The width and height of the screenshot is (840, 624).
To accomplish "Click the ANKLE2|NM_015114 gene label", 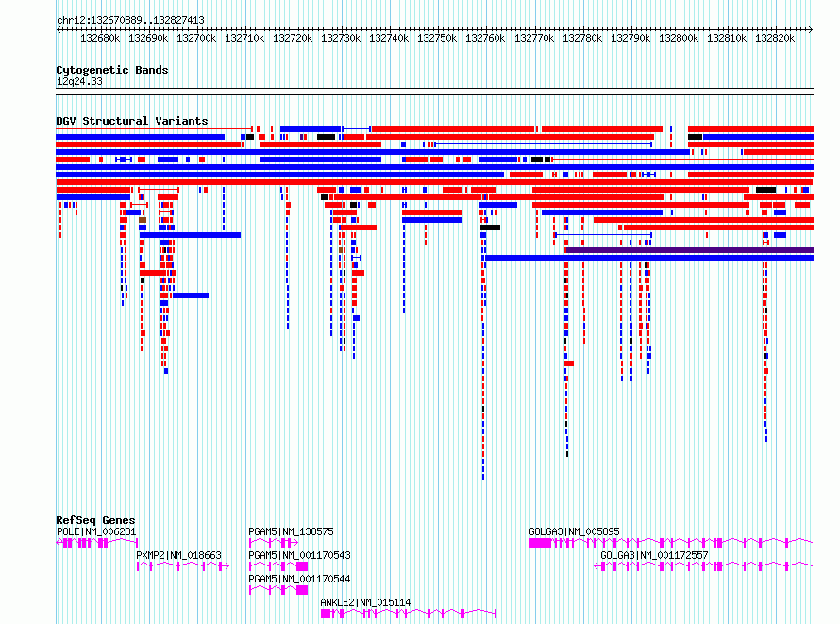I will (x=365, y=602).
